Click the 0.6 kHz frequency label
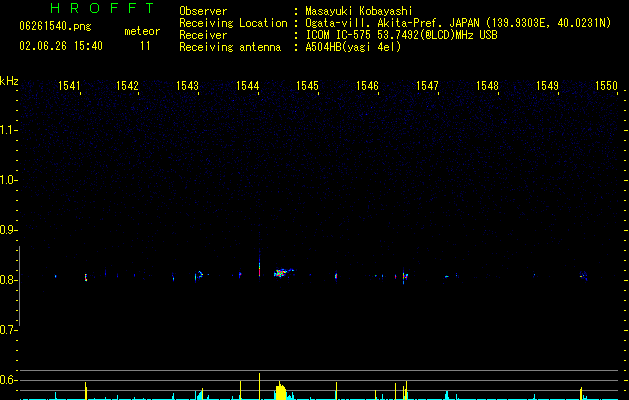The width and height of the screenshot is (629, 400). [8, 380]
